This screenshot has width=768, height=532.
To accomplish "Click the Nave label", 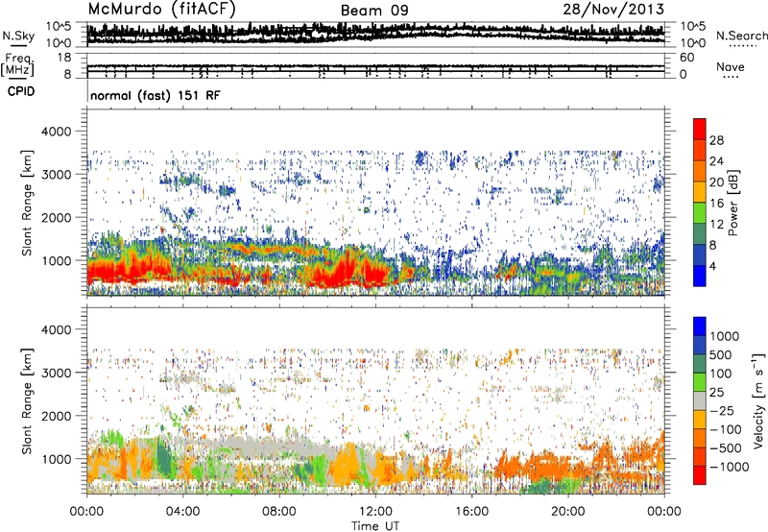I will coord(731,66).
